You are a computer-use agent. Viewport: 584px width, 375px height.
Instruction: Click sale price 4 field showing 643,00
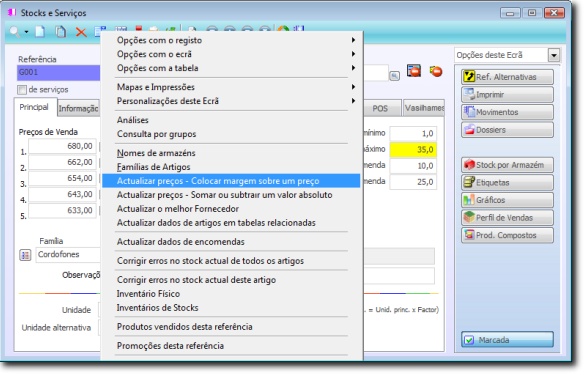63,194
